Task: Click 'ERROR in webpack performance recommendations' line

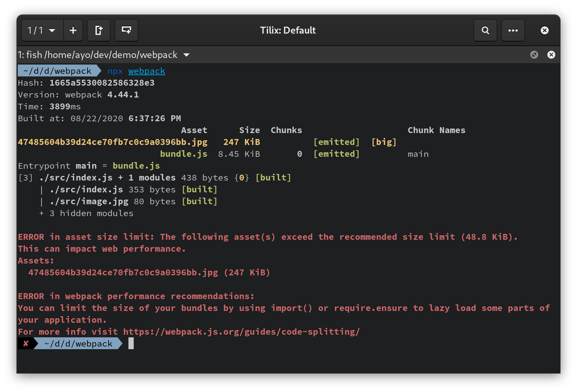Action: [136, 296]
